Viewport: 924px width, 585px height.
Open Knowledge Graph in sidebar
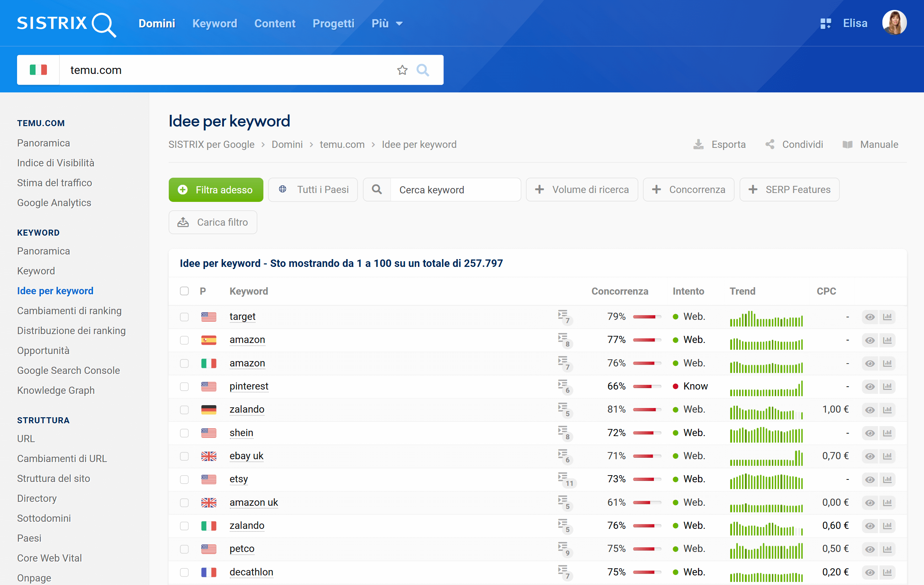[x=56, y=390]
